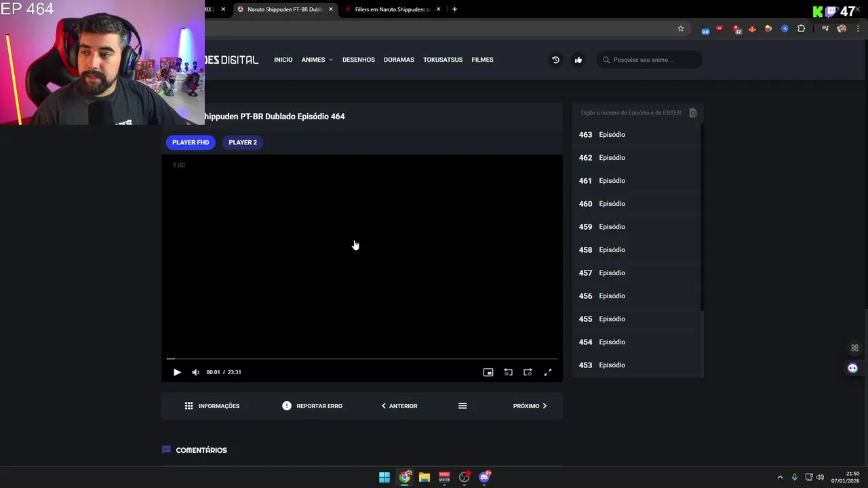
Task: Enable picture-in-picture mode in player
Action: (488, 372)
